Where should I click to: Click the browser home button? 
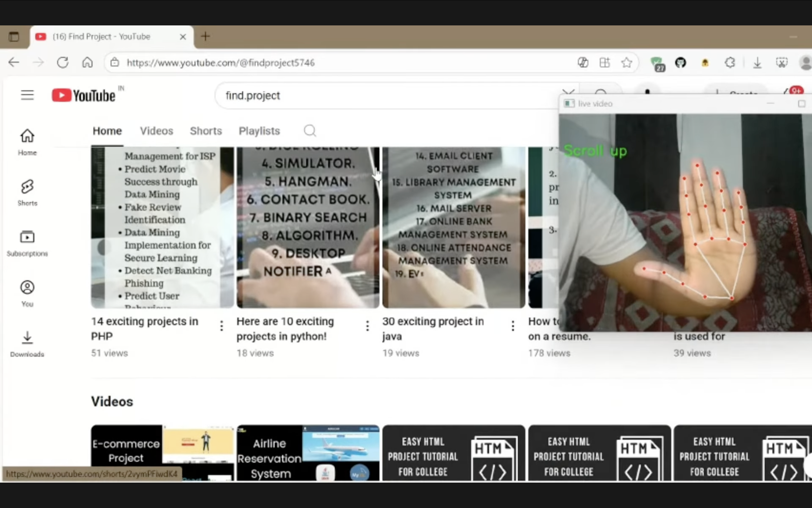pyautogui.click(x=87, y=62)
